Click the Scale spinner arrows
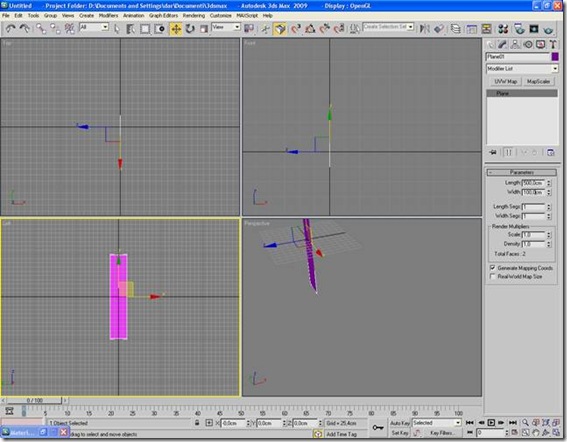The height and width of the screenshot is (442, 567). tap(549, 235)
